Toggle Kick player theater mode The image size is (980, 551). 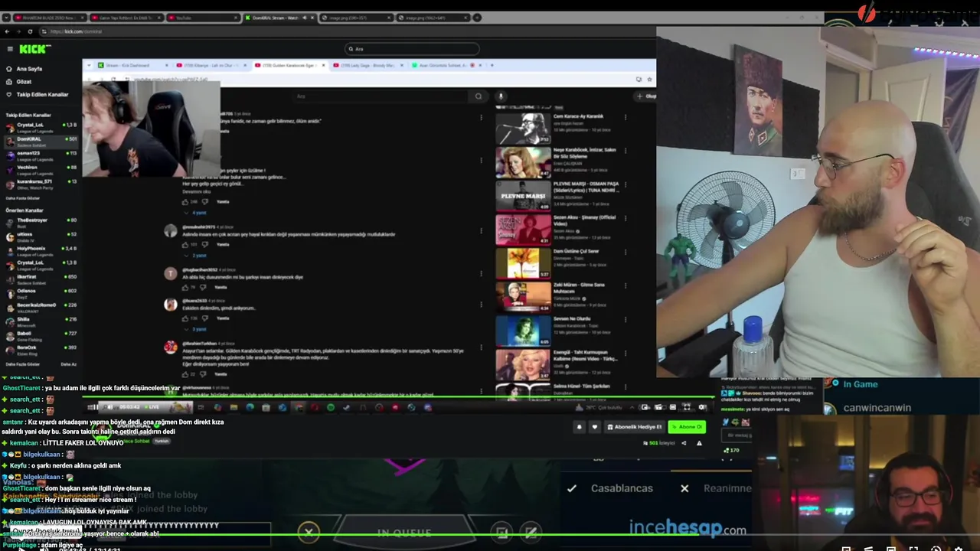tap(672, 407)
